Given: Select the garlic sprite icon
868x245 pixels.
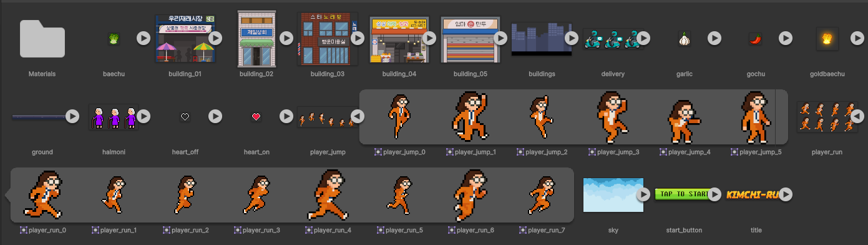Looking at the screenshot, I should click(x=685, y=39).
